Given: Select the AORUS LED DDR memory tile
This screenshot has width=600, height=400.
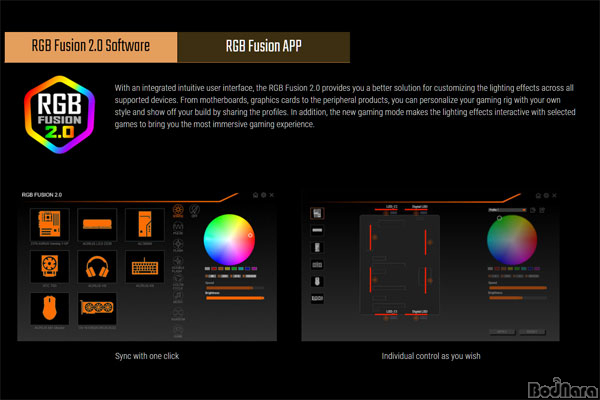Looking at the screenshot, I should (97, 224).
